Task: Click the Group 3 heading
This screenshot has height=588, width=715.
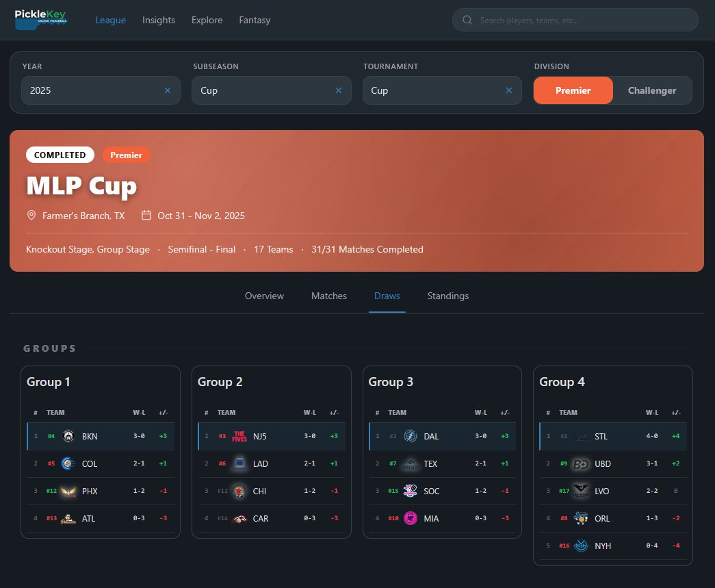Action: click(391, 382)
